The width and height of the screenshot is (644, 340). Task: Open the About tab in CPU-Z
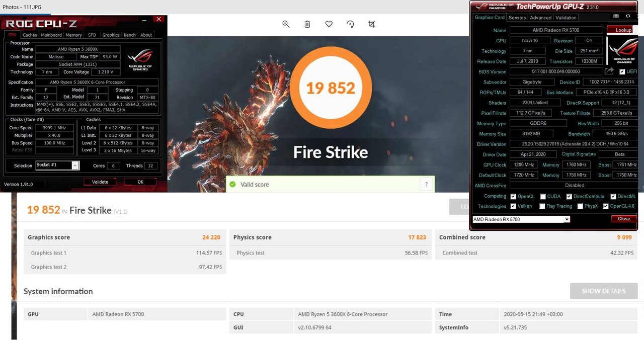[146, 35]
